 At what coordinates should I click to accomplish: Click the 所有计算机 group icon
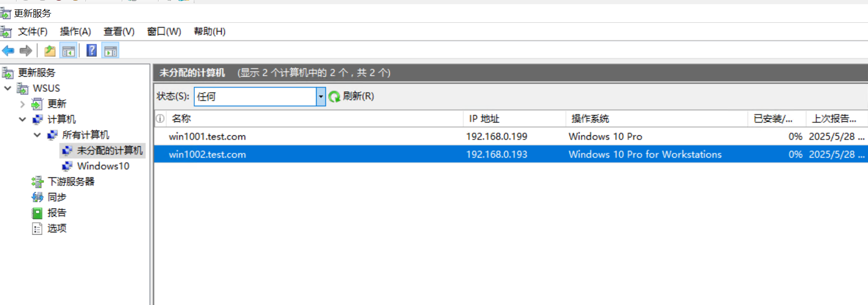52,135
